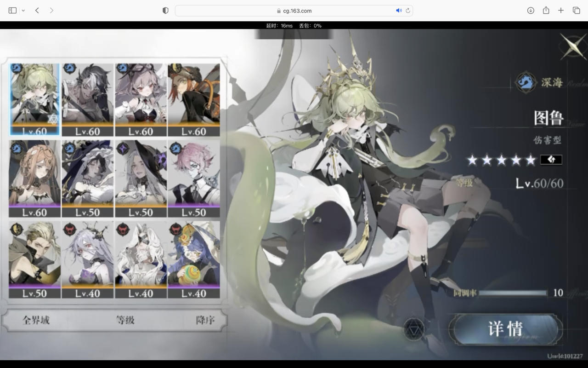Select the braided brown-haired Lv.60 card
The height and width of the screenshot is (368, 588).
pyautogui.click(x=35, y=179)
